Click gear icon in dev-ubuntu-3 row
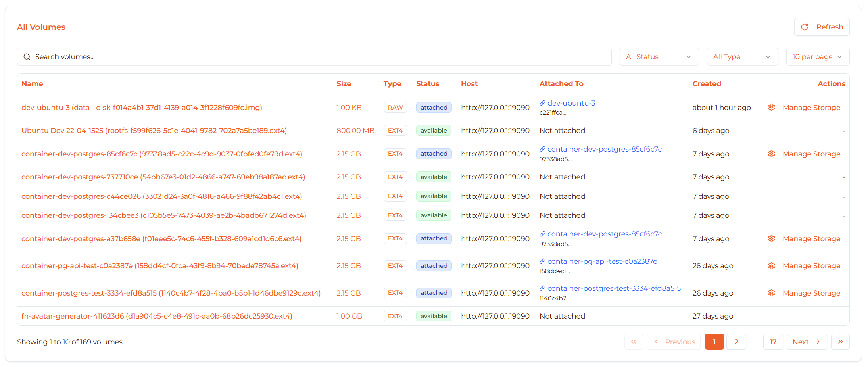This screenshot has width=868, height=367. (x=771, y=108)
